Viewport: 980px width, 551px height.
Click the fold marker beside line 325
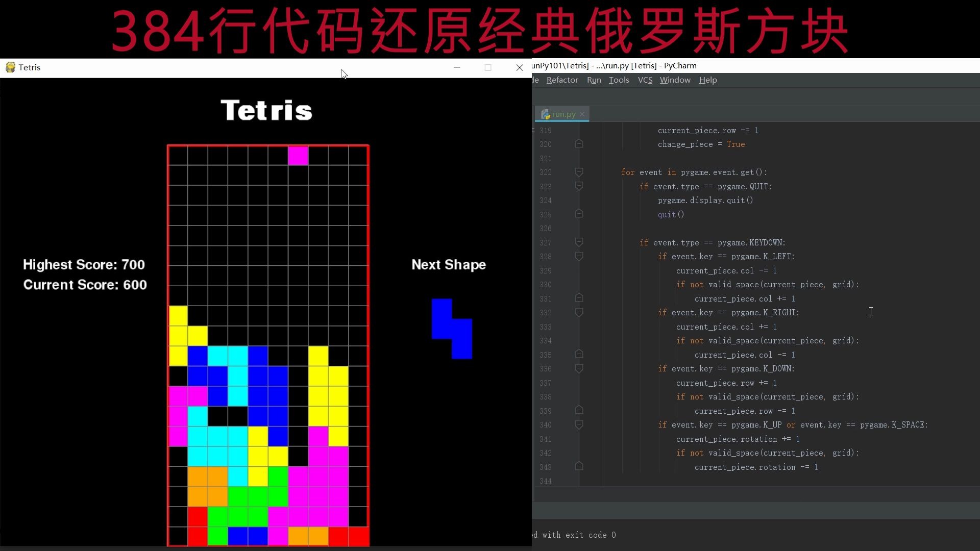579,214
